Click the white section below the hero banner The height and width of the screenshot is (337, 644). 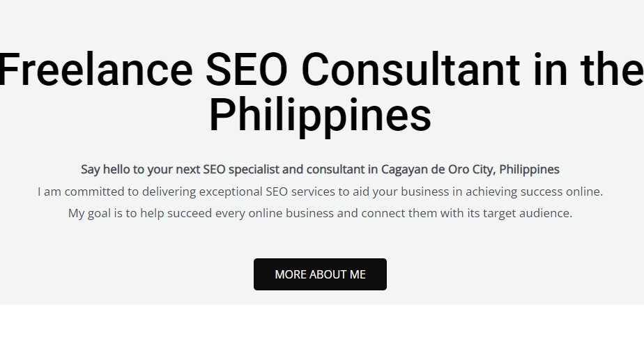pos(322,320)
